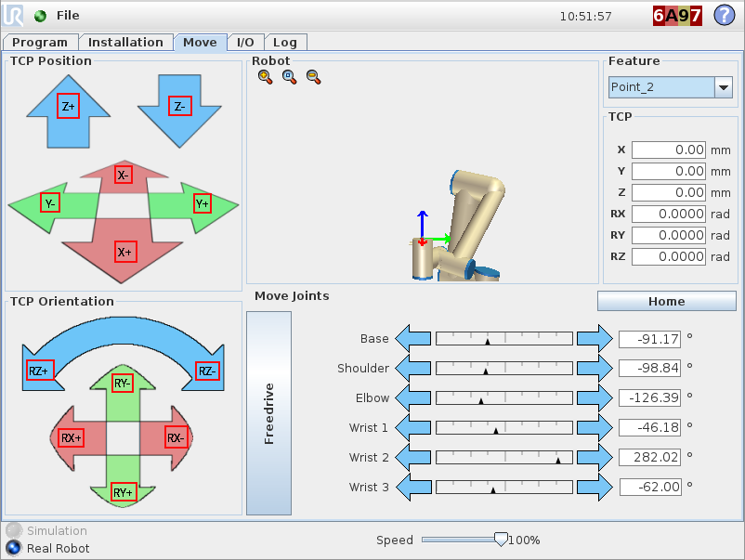Switch to the Installation tab
The width and height of the screenshot is (745, 560).
point(125,42)
